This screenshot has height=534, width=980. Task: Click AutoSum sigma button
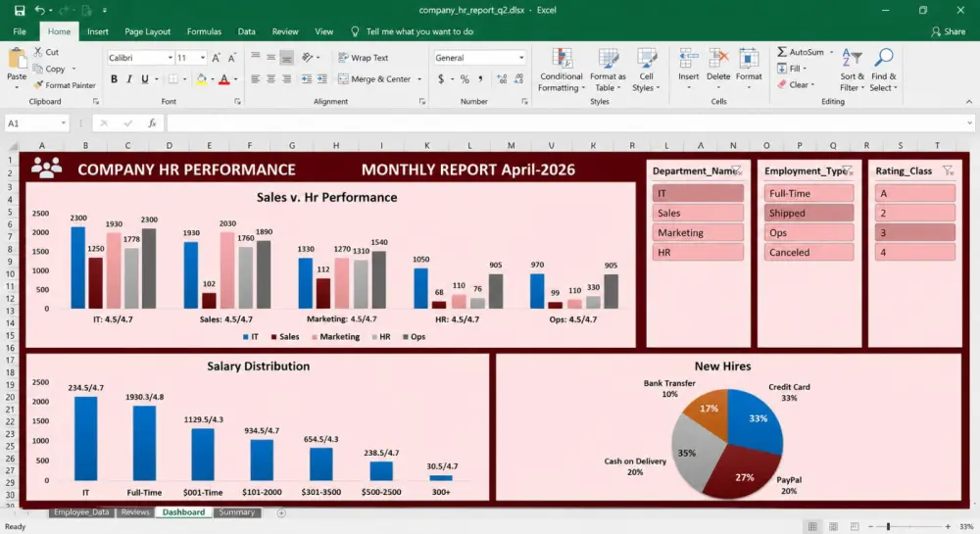click(x=802, y=52)
